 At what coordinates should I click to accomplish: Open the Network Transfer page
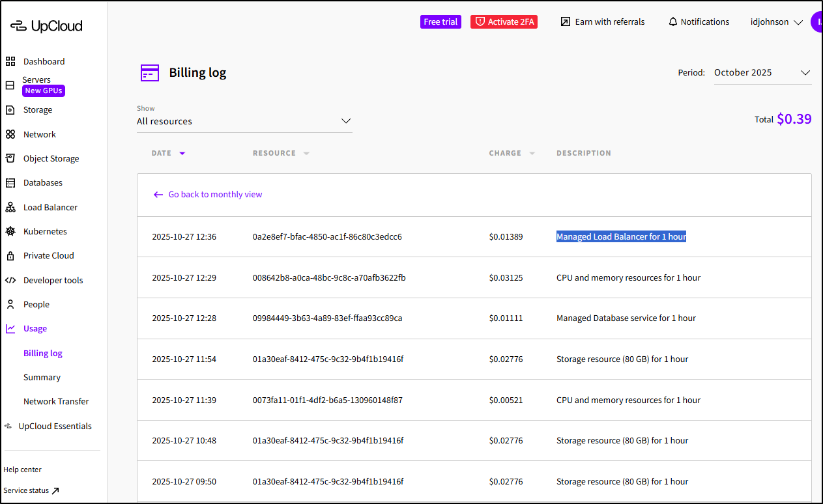coord(56,401)
